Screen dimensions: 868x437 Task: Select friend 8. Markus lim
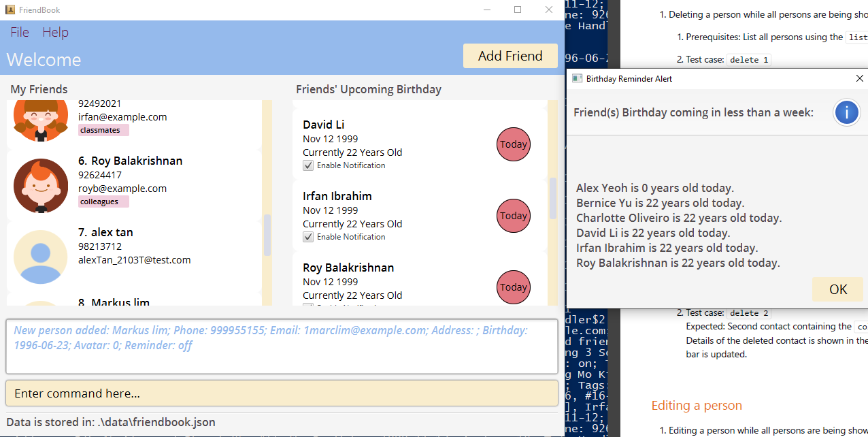point(134,301)
